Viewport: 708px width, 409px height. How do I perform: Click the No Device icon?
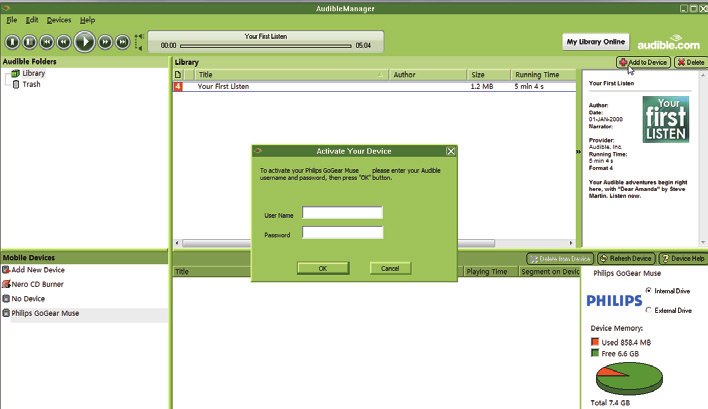(x=6, y=299)
